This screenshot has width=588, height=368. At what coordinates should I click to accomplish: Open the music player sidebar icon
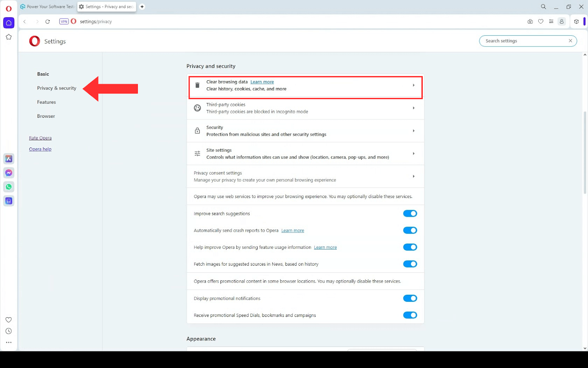9,201
